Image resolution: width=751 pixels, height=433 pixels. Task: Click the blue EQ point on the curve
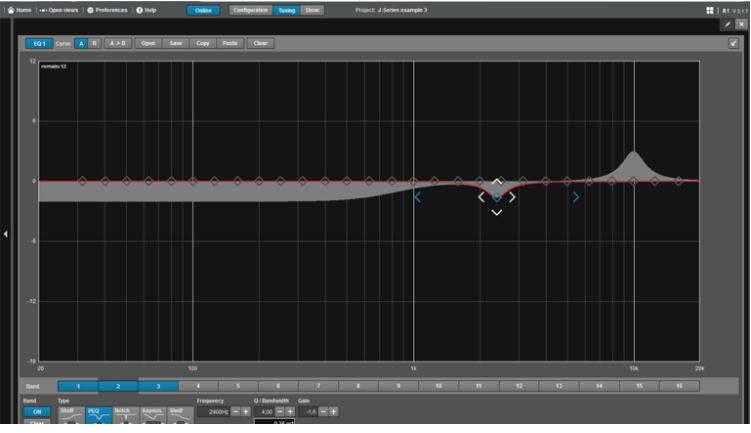click(x=497, y=197)
